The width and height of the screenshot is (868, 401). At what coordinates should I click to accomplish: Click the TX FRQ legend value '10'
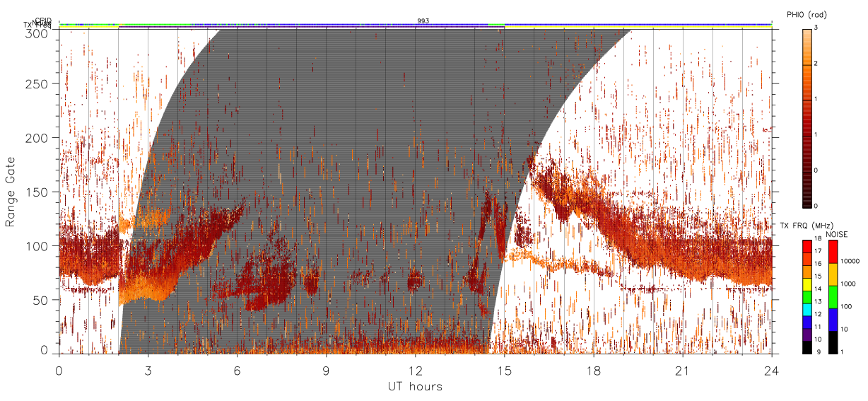point(818,339)
